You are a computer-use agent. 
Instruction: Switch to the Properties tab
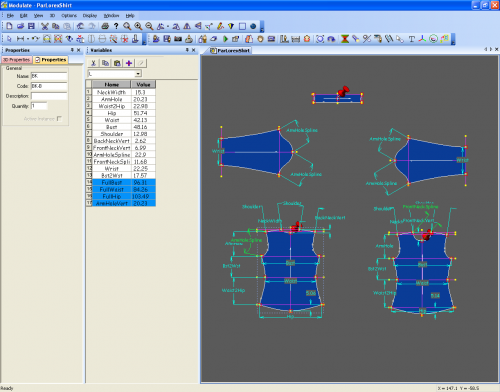(51, 60)
